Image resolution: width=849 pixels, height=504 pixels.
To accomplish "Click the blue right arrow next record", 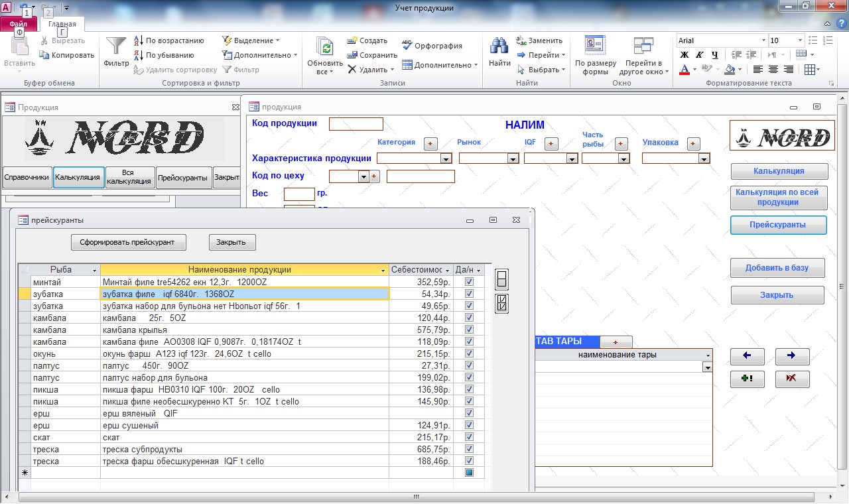I will click(792, 356).
